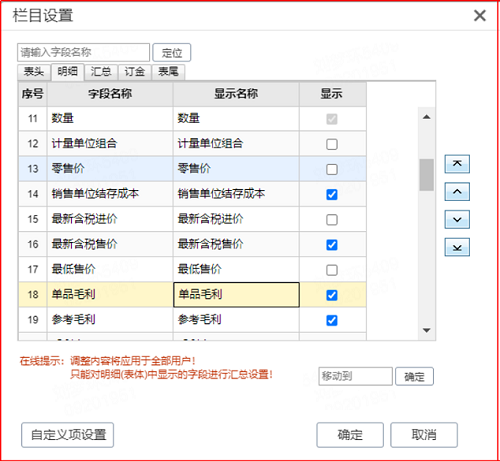The height and width of the screenshot is (462, 500).
Task: Click 确定 next to 移动到 field
Action: tap(414, 377)
